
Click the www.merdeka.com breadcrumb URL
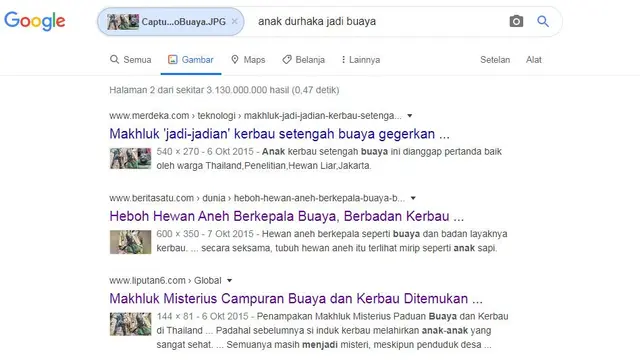[x=256, y=116]
